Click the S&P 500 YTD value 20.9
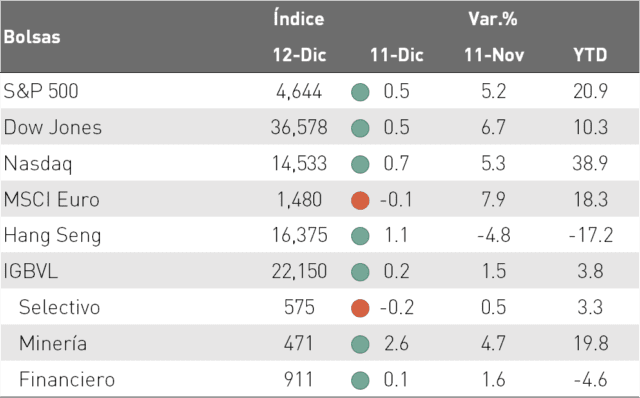The width and height of the screenshot is (640, 398). coord(590,91)
